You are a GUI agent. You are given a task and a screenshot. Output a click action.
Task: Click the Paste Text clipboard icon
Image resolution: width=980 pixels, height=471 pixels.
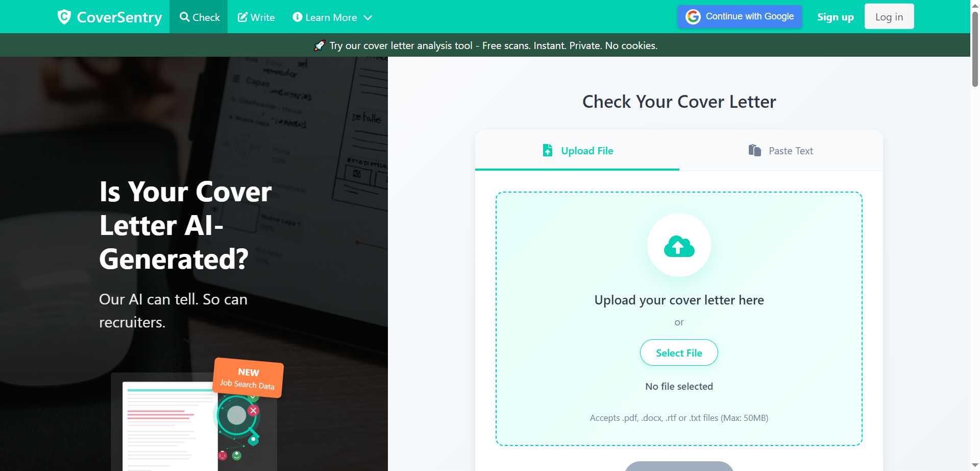[754, 150]
